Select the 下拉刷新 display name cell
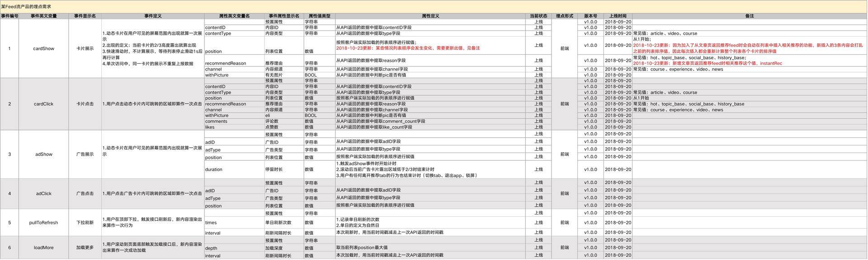The image size is (868, 260). pyautogui.click(x=85, y=223)
